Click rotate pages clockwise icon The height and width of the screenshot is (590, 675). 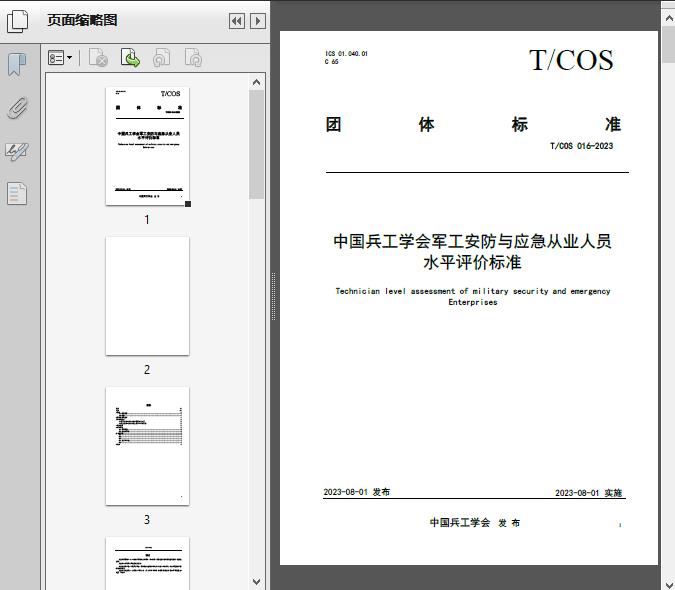coord(193,58)
